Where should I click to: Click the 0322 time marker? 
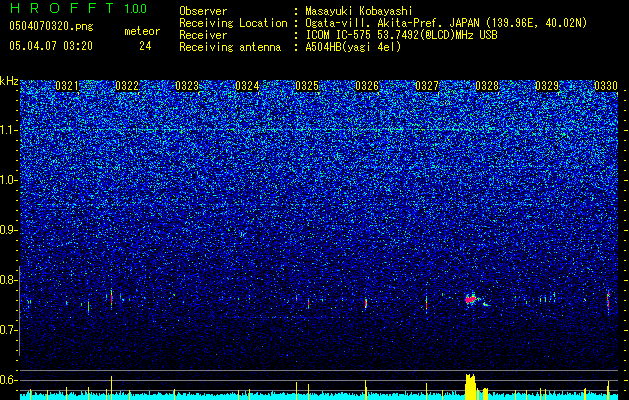(x=127, y=86)
